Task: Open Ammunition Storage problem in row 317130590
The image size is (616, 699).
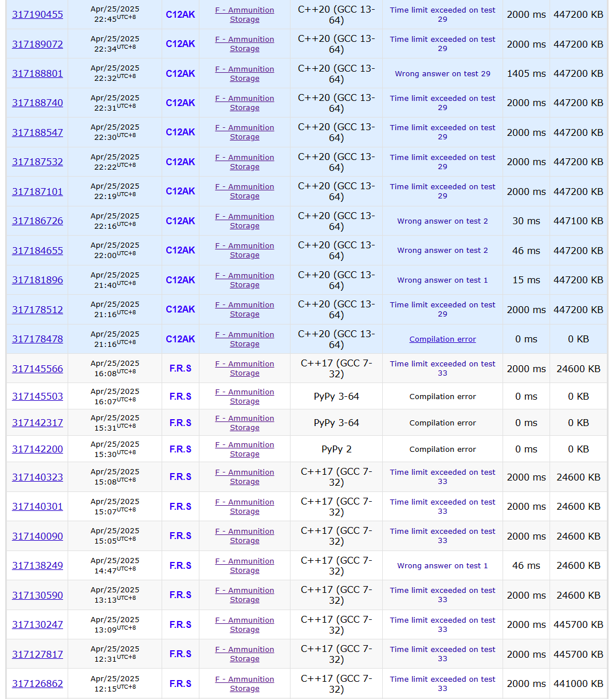Action: 245,595
